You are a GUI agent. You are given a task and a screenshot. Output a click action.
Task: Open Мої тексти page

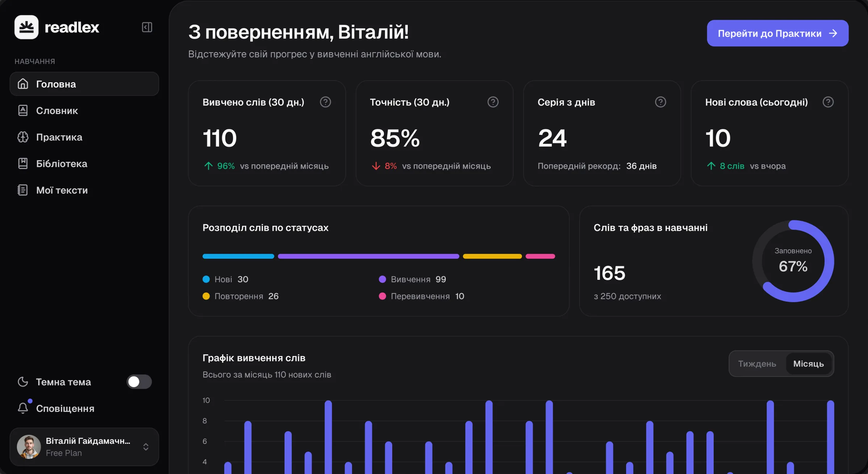coord(84,190)
